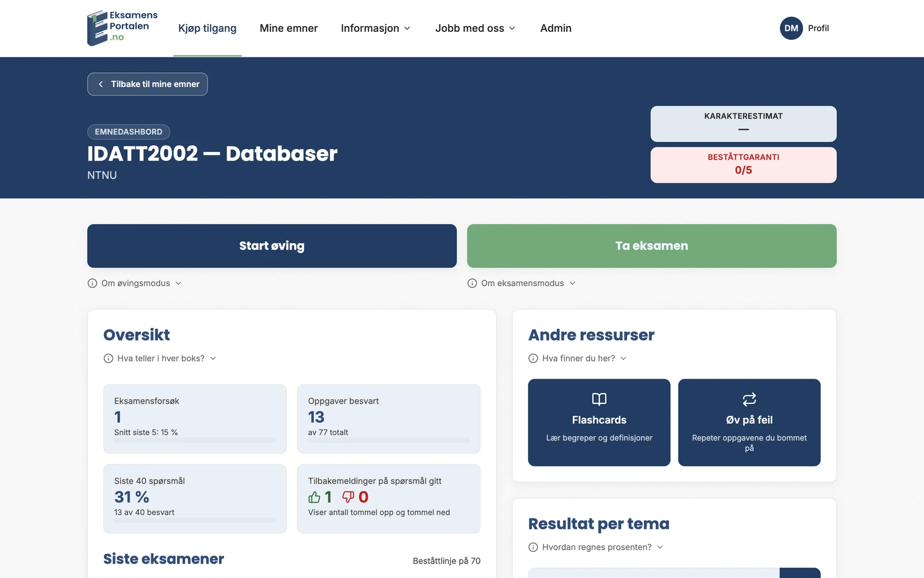Click info icon beside Hva finner du her
Viewport: 924px width, 578px height.
coord(533,358)
